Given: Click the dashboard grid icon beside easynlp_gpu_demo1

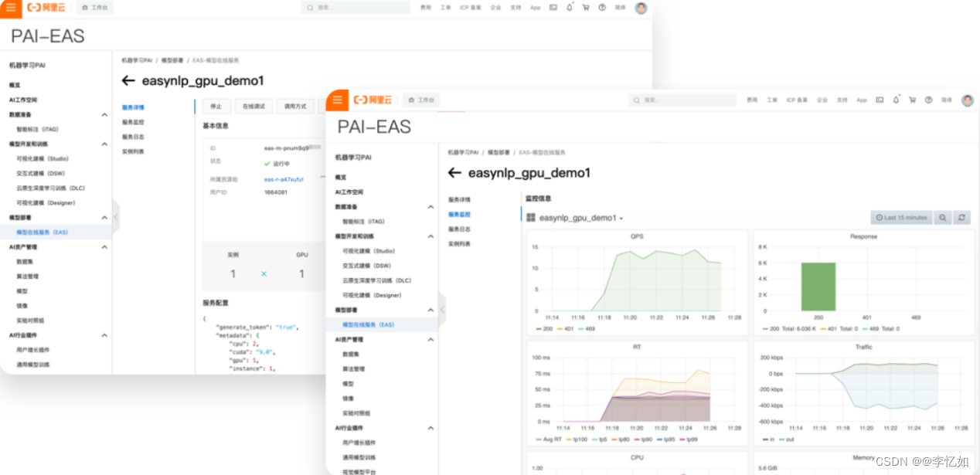Looking at the screenshot, I should point(531,218).
